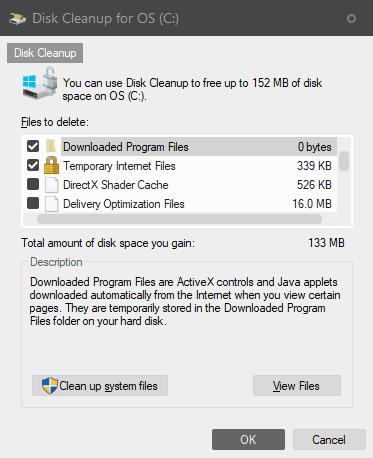
Task: Check the Delivery Optimization Files checkbox
Action: [33, 203]
